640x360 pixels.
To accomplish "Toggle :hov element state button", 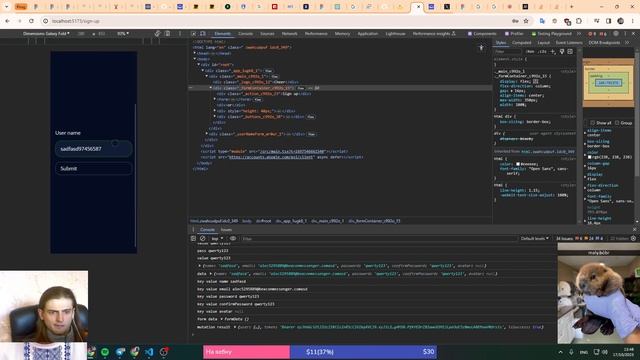I will click(x=530, y=51).
